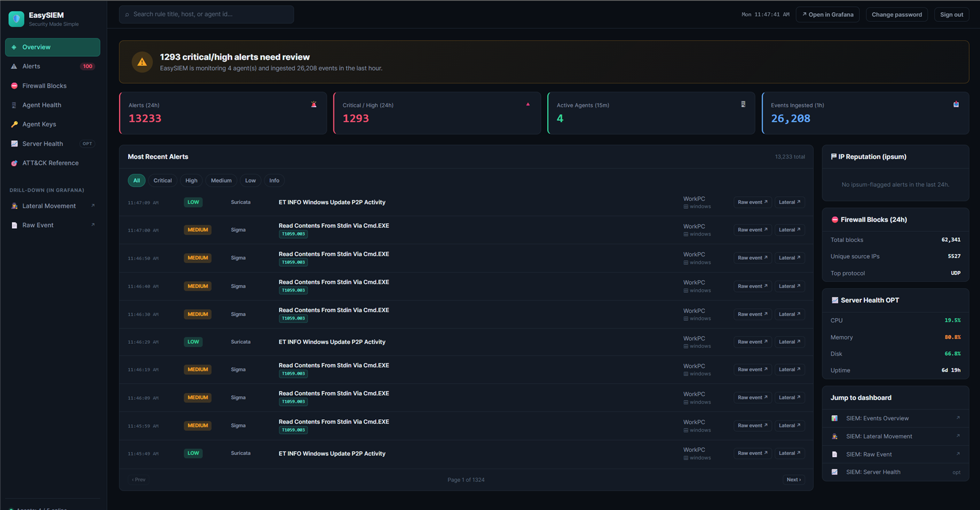Click the SIEM: Raw Event document icon
The image size is (980, 510).
(x=835, y=454)
